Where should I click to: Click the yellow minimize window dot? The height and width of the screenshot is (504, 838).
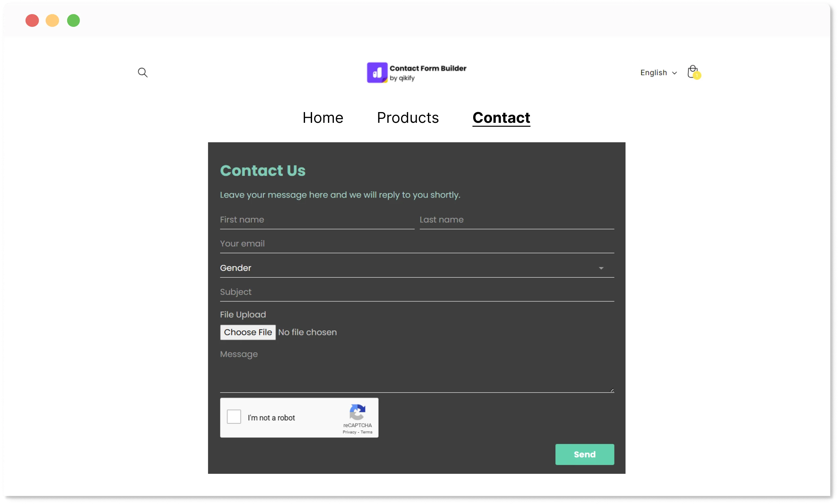click(x=52, y=20)
